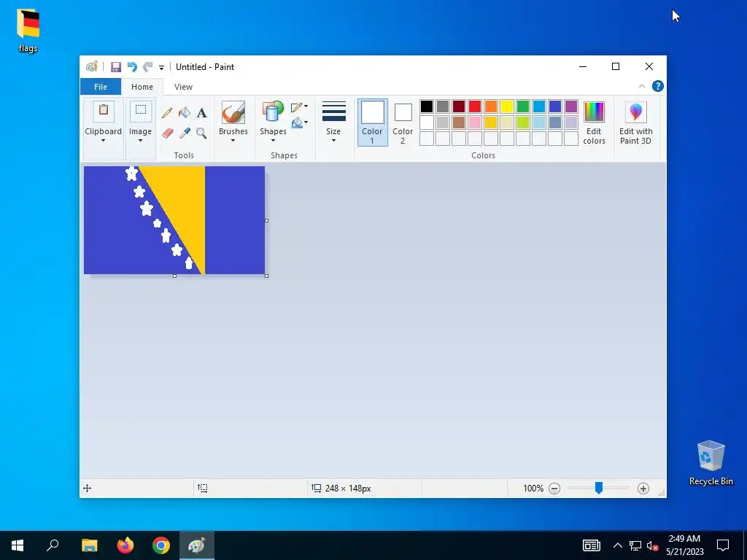Click the Paint application icon in title bar

coord(91,66)
